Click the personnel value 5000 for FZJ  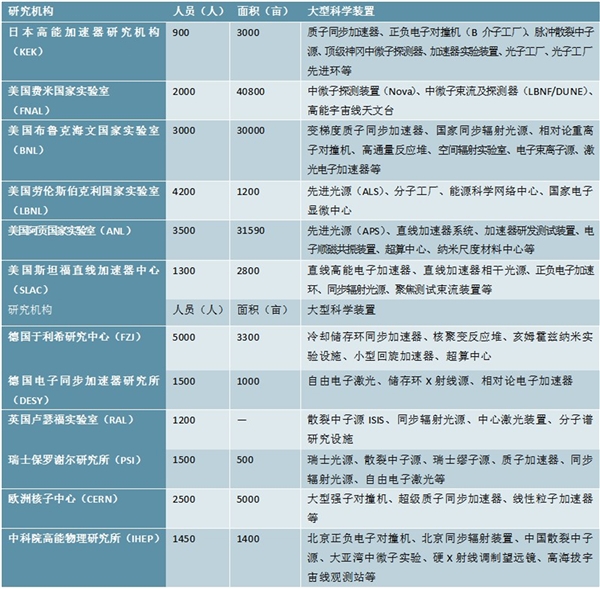coord(184,337)
